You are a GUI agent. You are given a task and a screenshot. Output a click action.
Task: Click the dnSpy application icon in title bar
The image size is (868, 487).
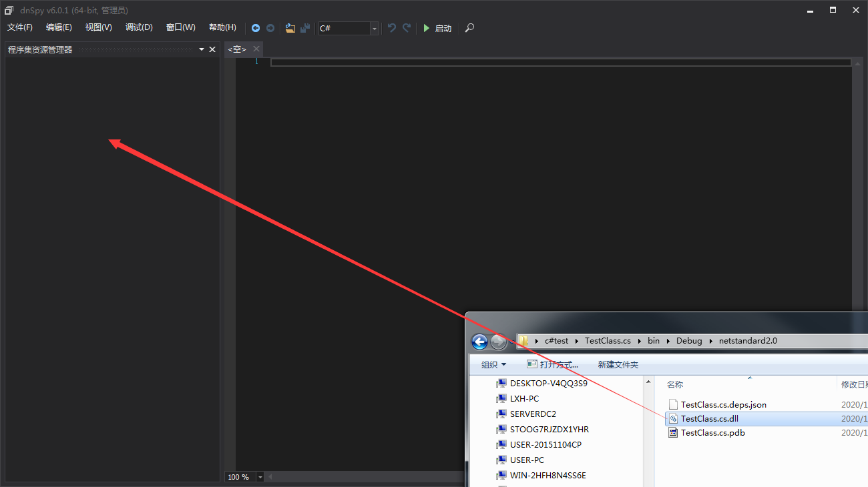click(9, 10)
